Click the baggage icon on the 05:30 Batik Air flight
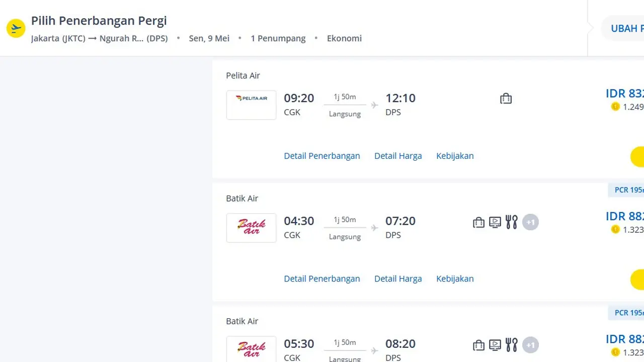644x362 pixels. click(x=478, y=345)
